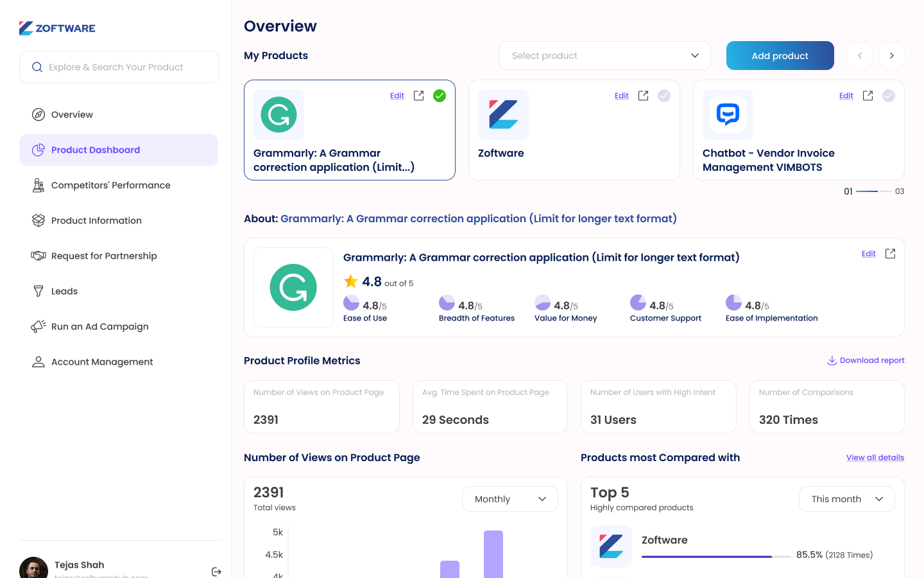Click Number of Views on Product Page card

point(321,407)
